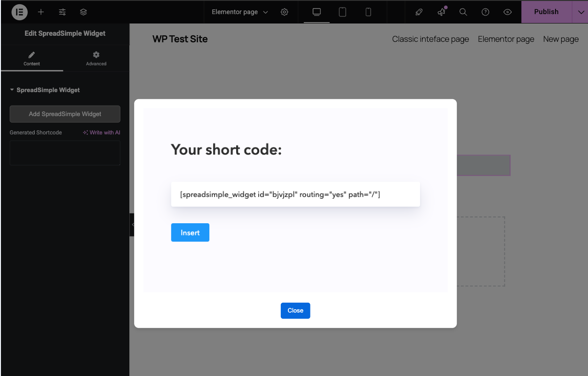The width and height of the screenshot is (588, 376).
Task: Open the Help question mark icon
Action: 485,12
